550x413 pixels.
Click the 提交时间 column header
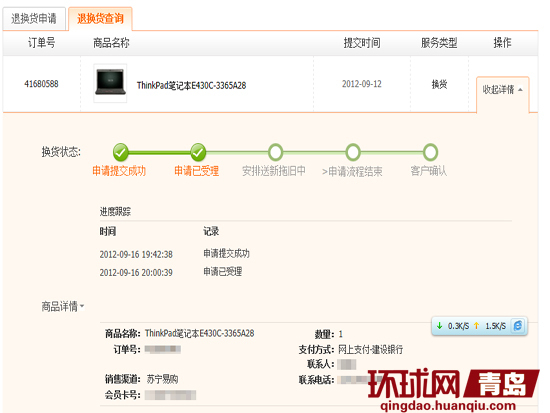click(x=362, y=43)
